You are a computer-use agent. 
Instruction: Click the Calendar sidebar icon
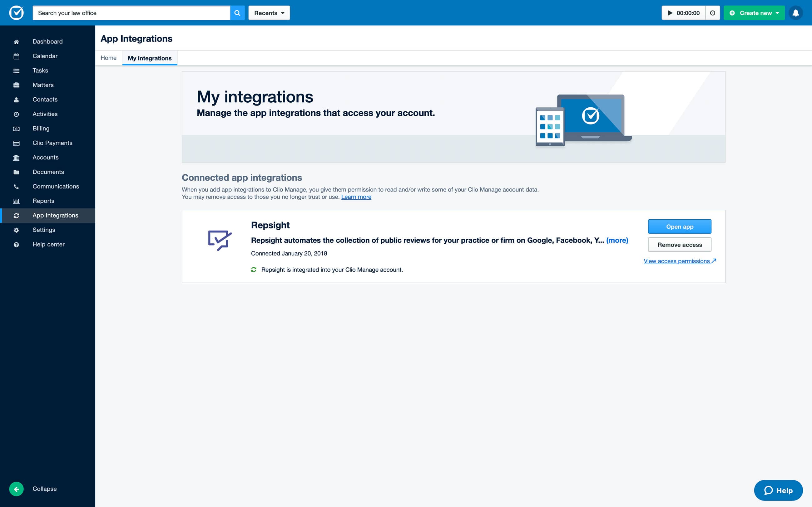coord(16,56)
